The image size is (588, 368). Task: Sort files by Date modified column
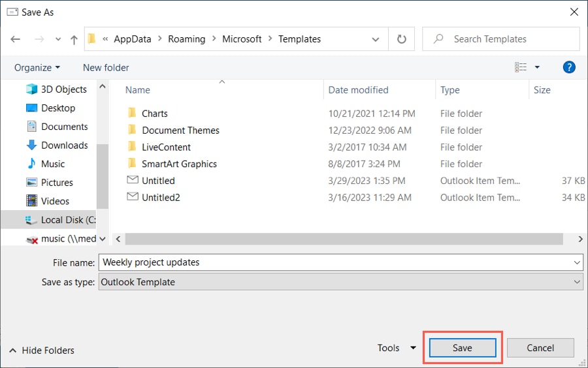[x=358, y=90]
